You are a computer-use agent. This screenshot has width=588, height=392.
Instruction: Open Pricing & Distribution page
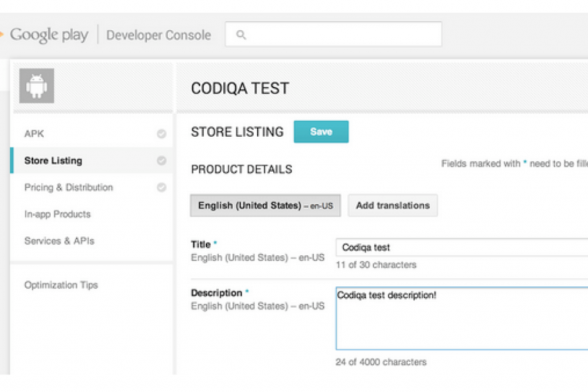(68, 187)
